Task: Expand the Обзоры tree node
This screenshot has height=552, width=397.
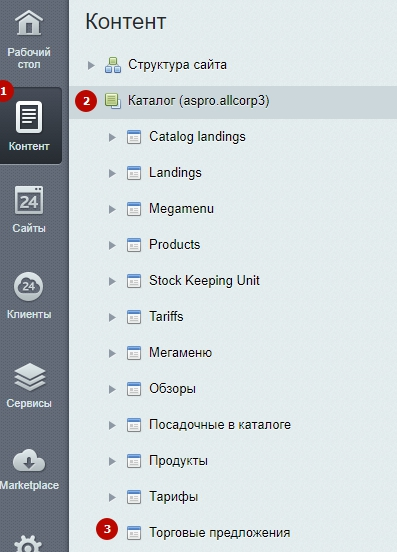Action: (x=112, y=389)
